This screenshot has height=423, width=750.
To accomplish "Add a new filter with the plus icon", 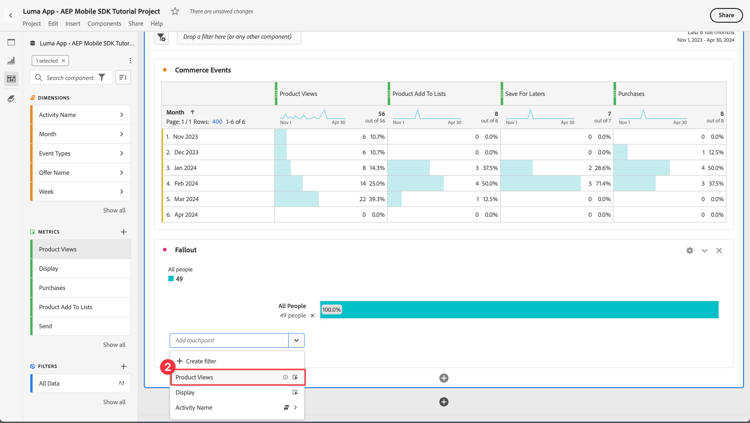I will [x=123, y=366].
